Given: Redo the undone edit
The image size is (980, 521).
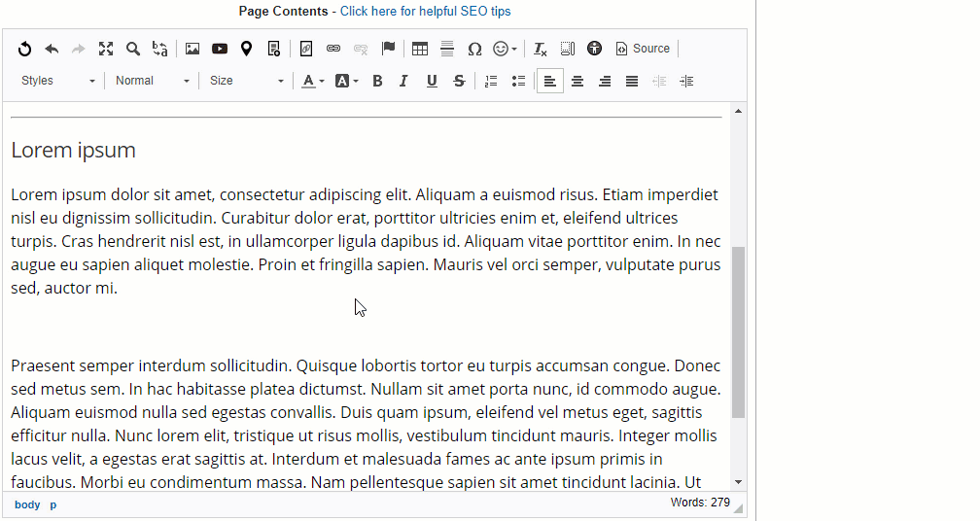Looking at the screenshot, I should tap(78, 49).
